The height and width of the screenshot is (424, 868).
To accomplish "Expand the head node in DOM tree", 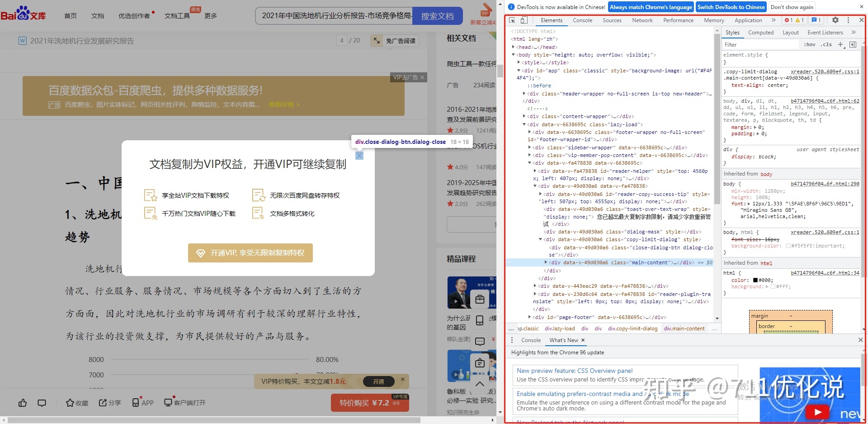I will click(513, 47).
